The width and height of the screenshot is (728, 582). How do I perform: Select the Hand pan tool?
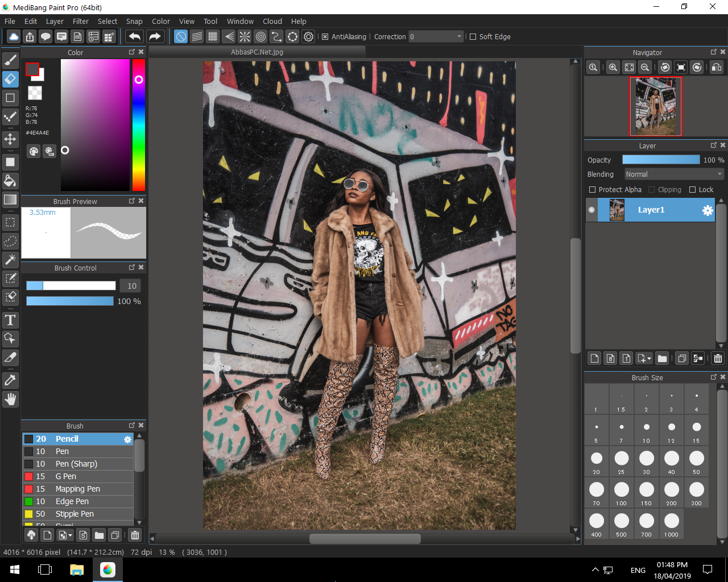tap(10, 399)
